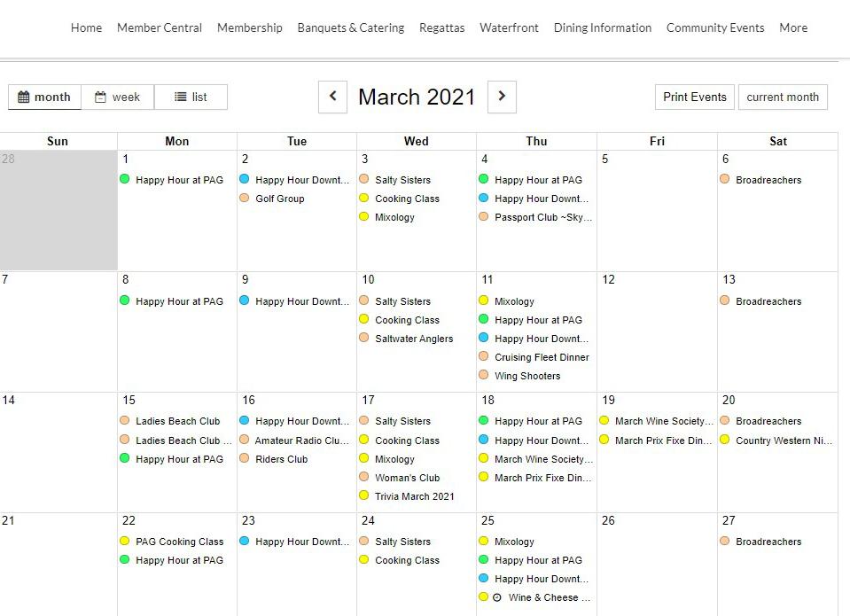
Task: Select the March 12 day cell
Action: point(657,331)
